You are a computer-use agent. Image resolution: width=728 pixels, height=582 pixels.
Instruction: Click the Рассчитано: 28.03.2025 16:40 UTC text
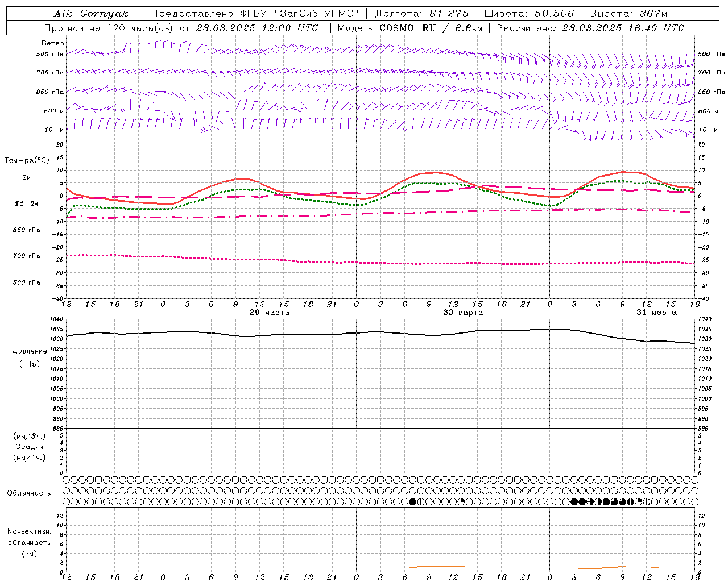[590, 28]
